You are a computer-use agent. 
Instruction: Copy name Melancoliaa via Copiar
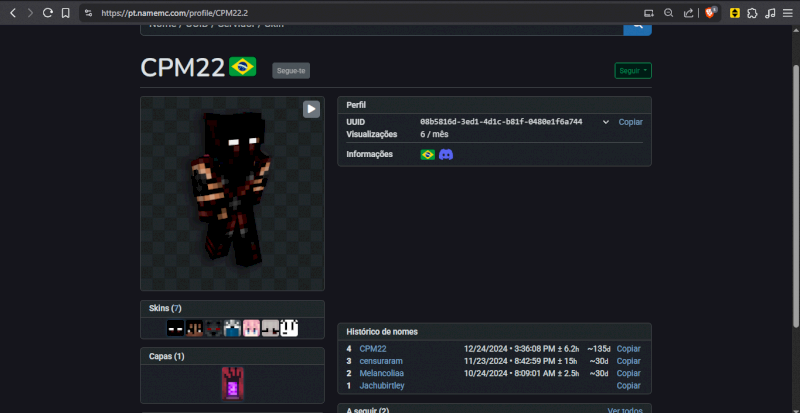629,373
